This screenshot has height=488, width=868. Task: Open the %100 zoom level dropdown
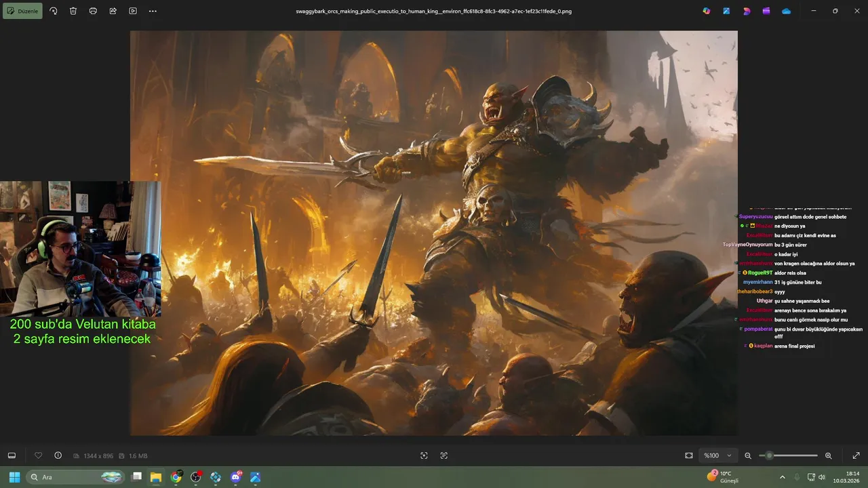(717, 455)
